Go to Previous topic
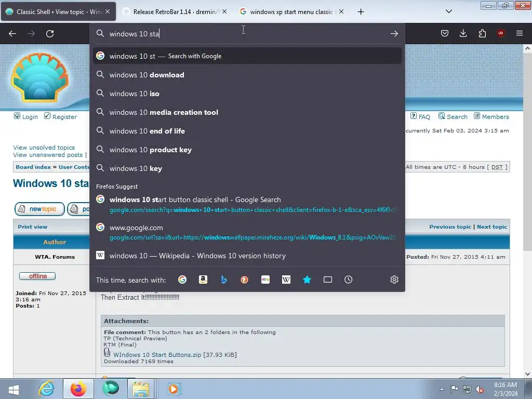The width and height of the screenshot is (532, 399). click(x=450, y=227)
